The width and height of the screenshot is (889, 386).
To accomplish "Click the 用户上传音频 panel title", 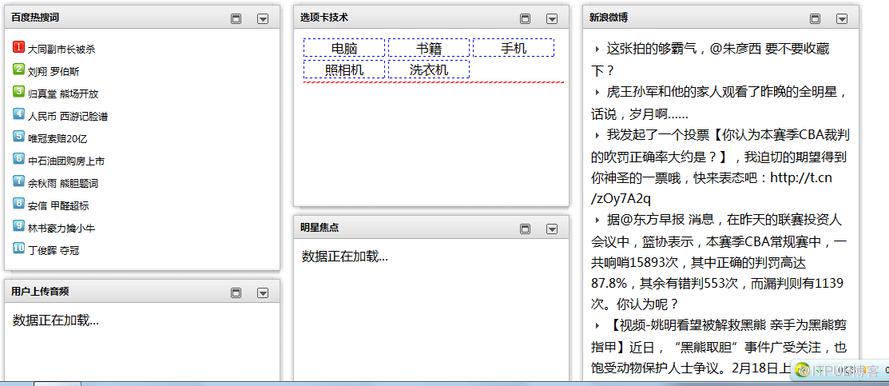I will click(x=40, y=291).
